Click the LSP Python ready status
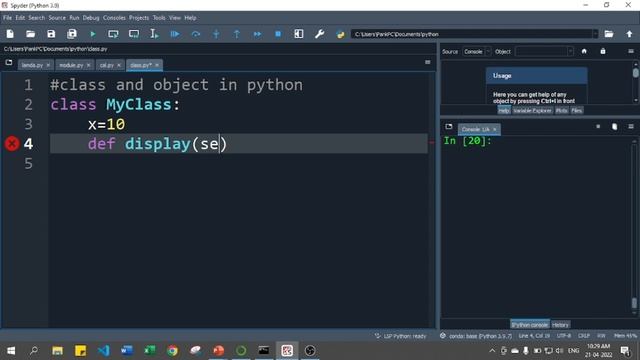Viewport: 640px width, 360px height. (x=401, y=336)
